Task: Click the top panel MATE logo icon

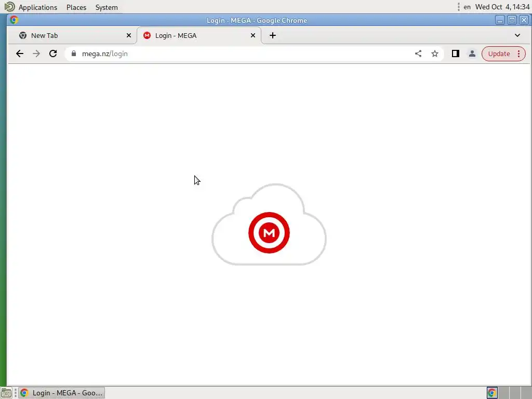Action: (9, 7)
